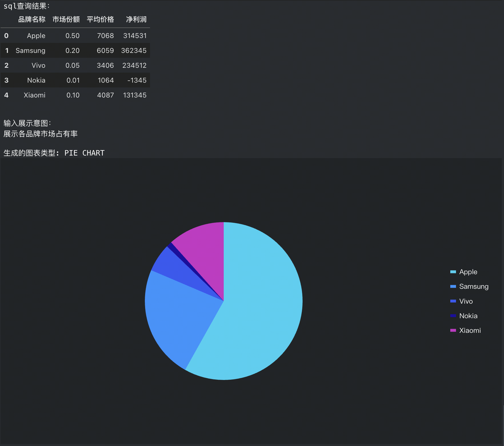Click market share value 0.05

[73, 65]
